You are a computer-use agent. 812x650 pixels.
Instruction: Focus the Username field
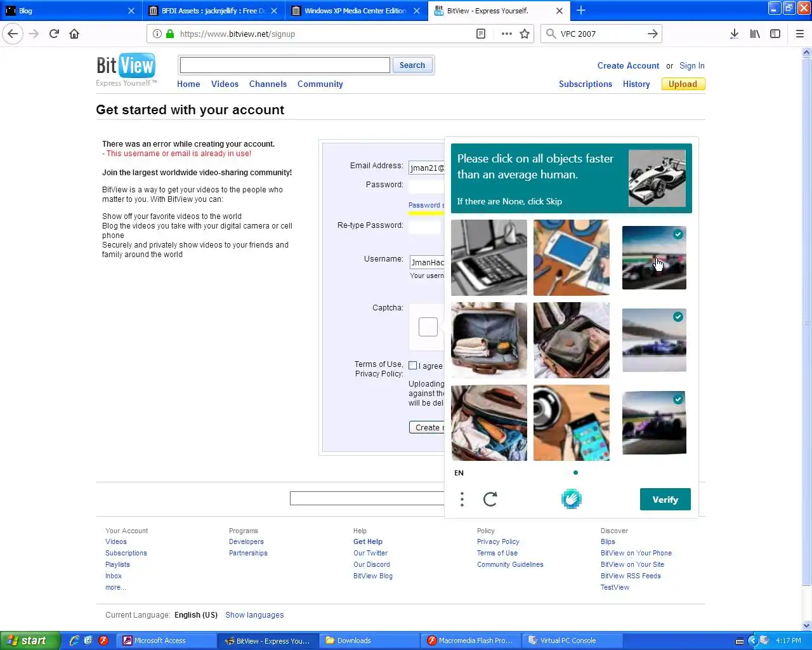[426, 262]
